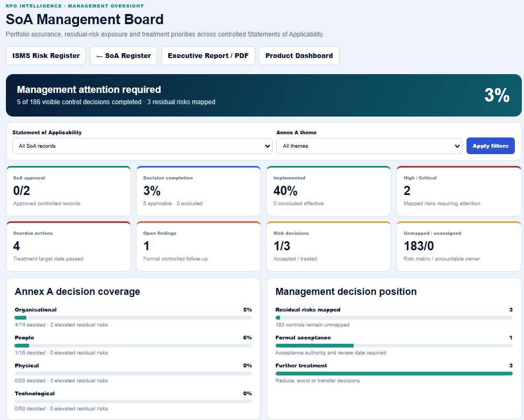This screenshot has width=524, height=420.
Task: Click the Implemented 40% card
Action: pos(328,191)
